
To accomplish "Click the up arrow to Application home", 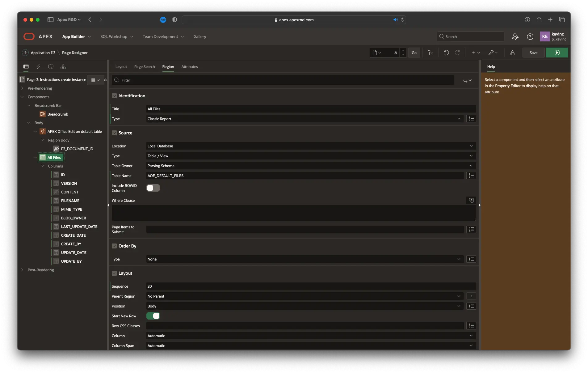I will coord(25,53).
